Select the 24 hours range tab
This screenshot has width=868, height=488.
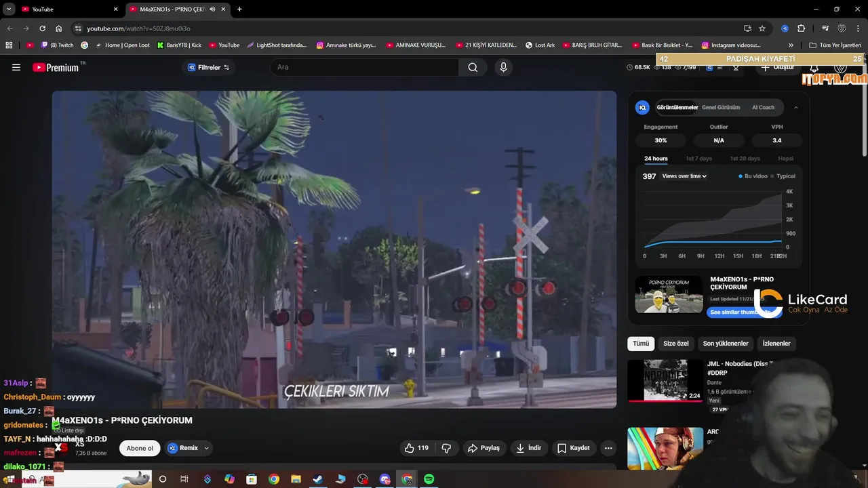pos(656,159)
